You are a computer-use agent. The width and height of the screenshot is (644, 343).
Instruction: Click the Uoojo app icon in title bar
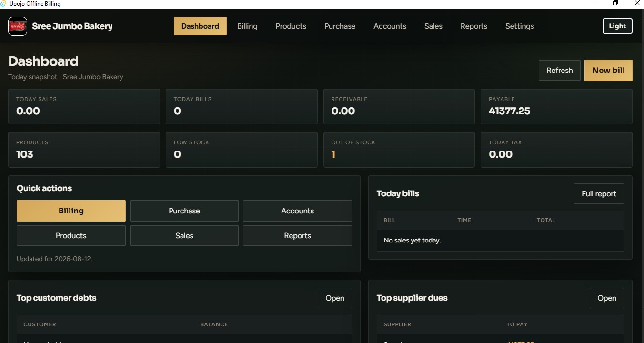click(x=3, y=3)
